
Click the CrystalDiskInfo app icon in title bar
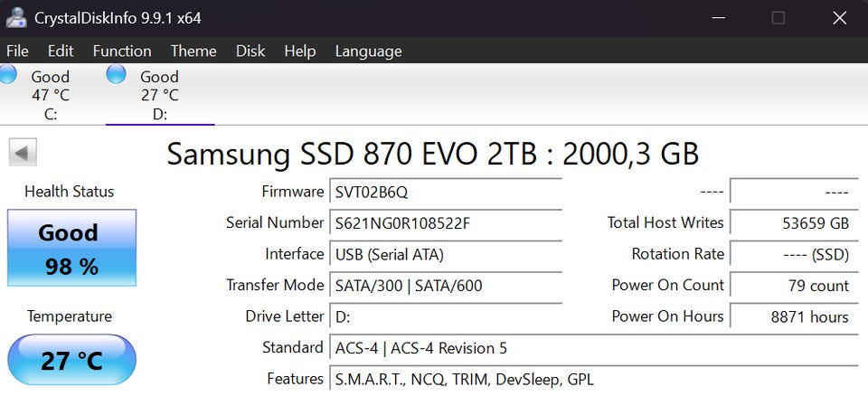[16, 18]
